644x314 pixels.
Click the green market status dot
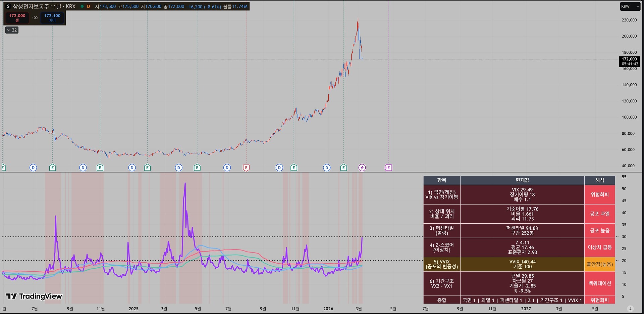click(x=82, y=6)
